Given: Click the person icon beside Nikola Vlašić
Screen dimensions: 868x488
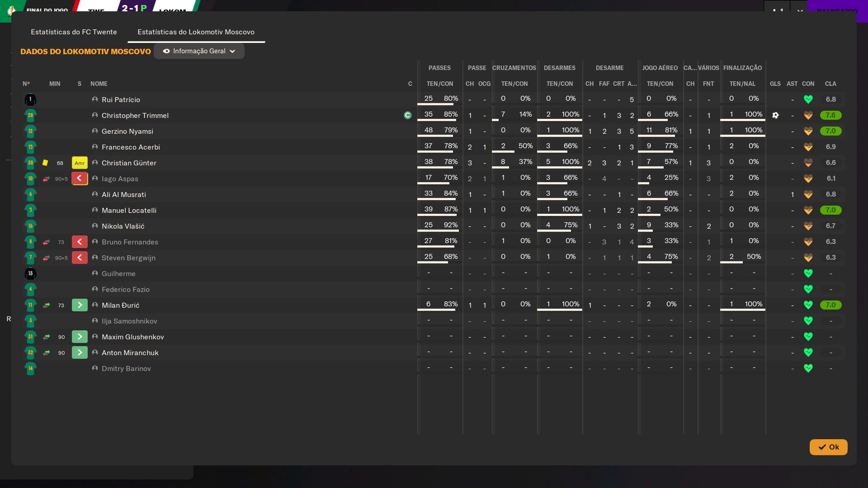Looking at the screenshot, I should click(x=95, y=226).
